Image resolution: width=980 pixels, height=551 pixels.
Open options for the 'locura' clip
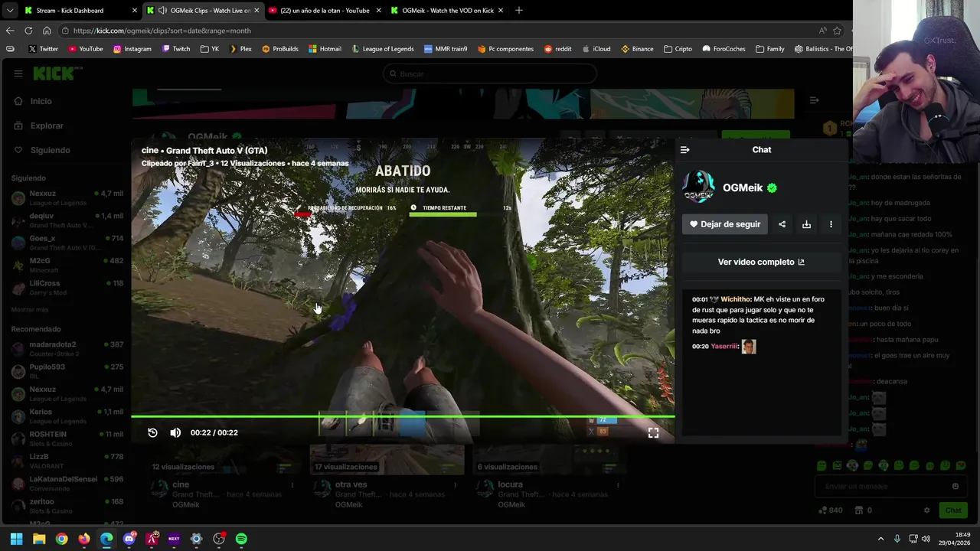617,485
